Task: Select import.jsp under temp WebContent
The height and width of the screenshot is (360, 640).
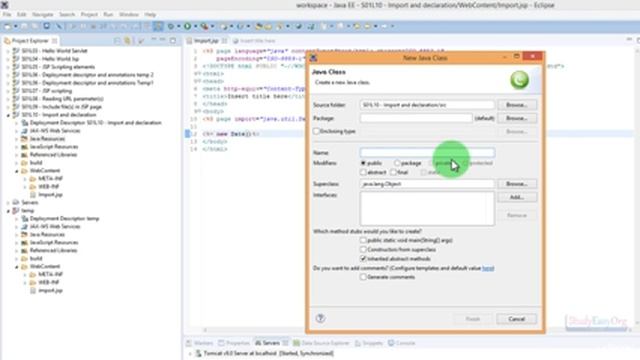Action: tap(50, 290)
